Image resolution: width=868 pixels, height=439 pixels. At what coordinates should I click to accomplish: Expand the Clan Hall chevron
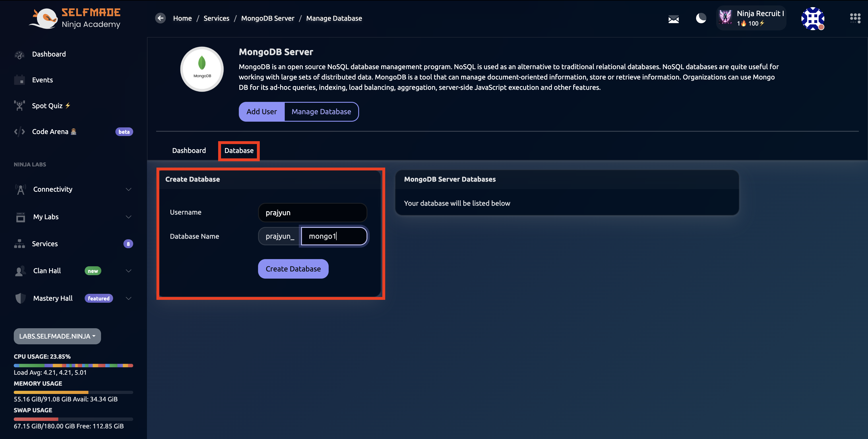(128, 271)
